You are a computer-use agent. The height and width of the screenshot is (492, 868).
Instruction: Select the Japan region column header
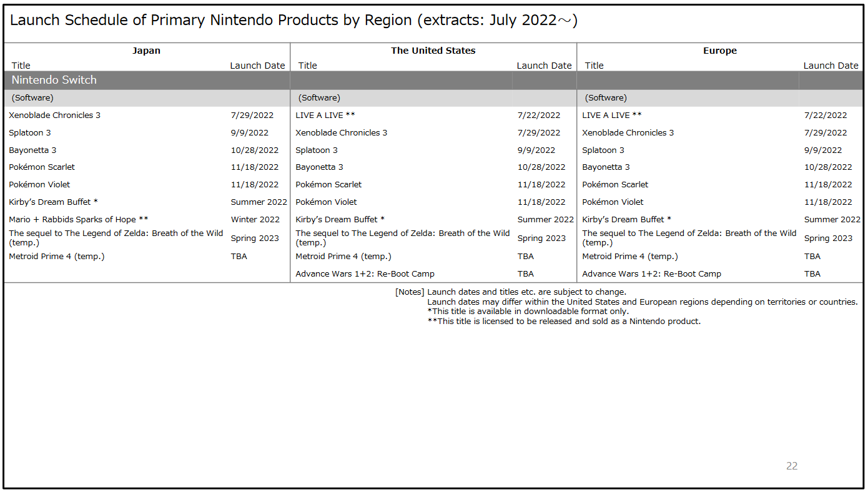(x=146, y=51)
